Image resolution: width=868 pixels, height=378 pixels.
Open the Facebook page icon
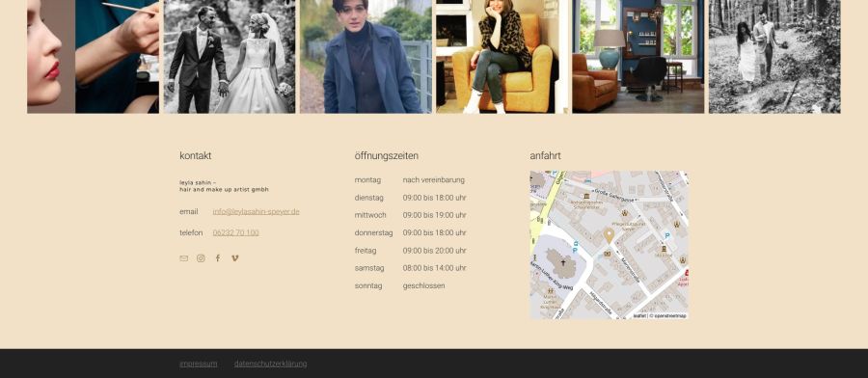(x=218, y=257)
